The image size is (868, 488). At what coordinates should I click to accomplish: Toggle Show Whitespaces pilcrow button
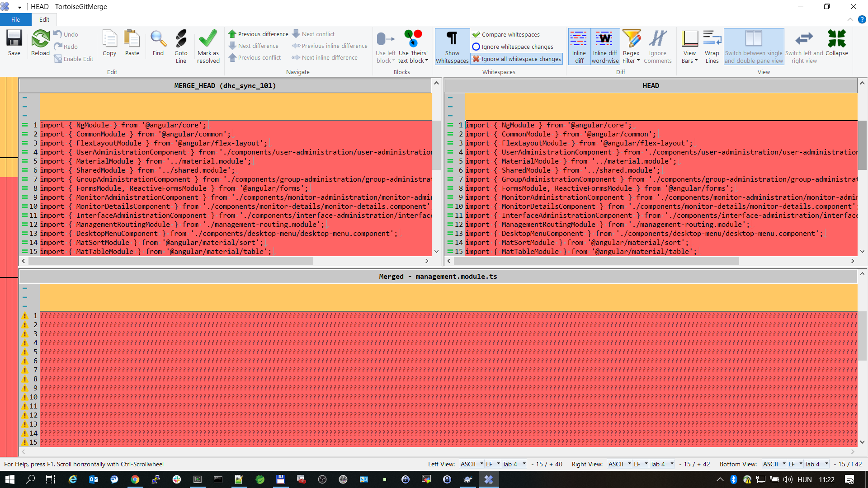point(452,46)
